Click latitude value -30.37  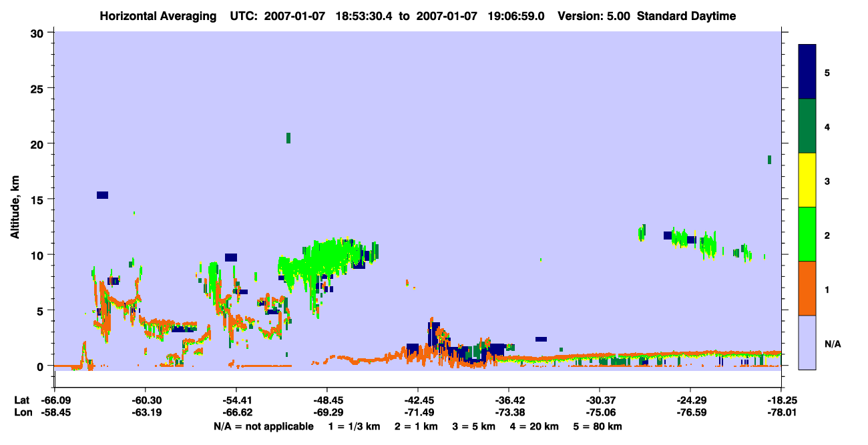600,400
